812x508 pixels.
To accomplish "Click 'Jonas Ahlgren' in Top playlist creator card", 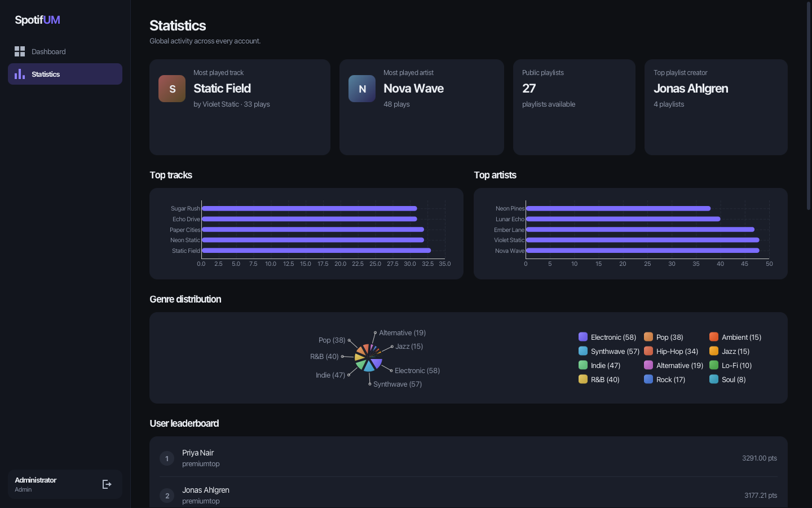I will click(691, 89).
